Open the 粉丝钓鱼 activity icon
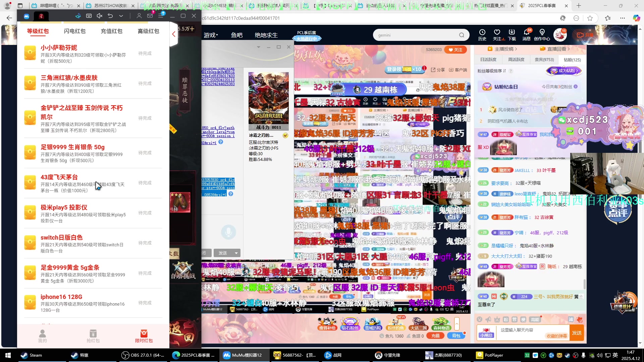 coord(395,324)
